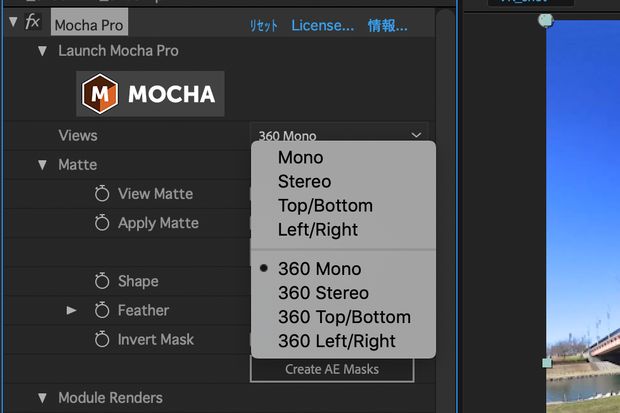Toggle the View Matte stopwatch
Screen dimensions: 620x413
pos(102,193)
